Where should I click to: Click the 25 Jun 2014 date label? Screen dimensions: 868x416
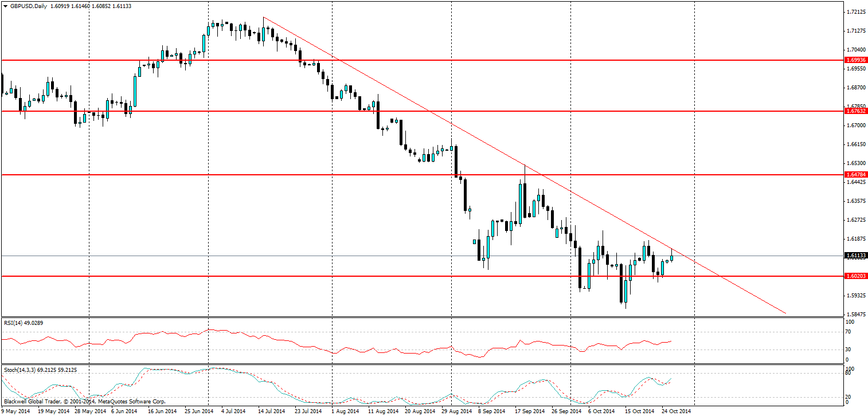[198, 411]
